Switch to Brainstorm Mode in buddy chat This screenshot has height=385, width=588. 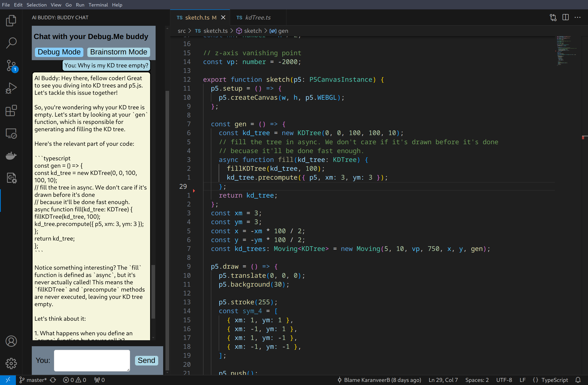click(119, 52)
